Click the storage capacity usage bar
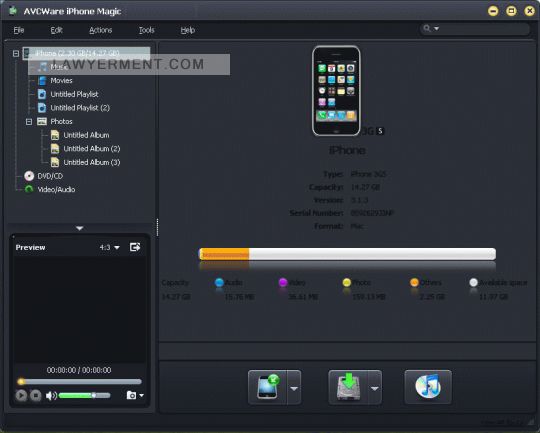Image resolution: width=540 pixels, height=433 pixels. 347,254
